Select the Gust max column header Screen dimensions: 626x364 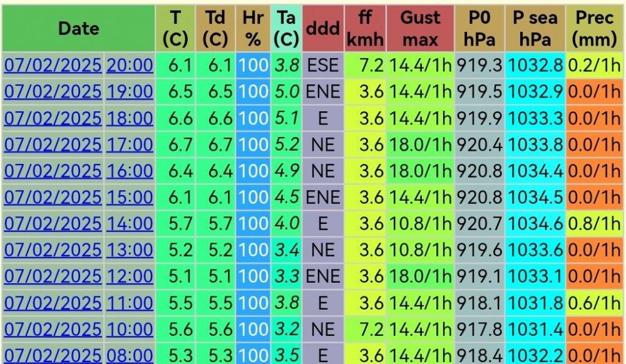[420, 28]
